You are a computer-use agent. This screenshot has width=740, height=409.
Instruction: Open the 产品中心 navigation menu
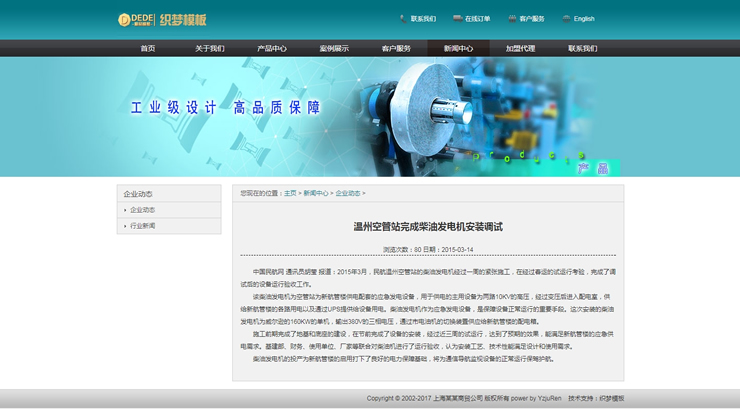click(x=272, y=48)
